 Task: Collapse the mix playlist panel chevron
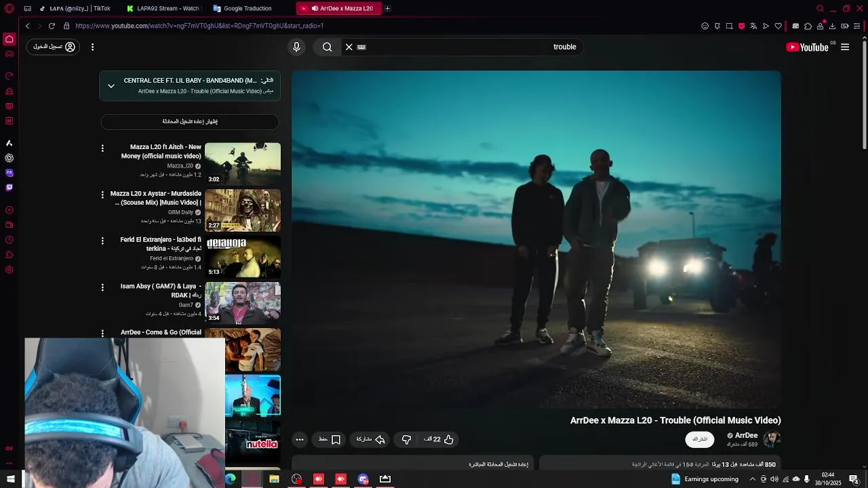(x=111, y=86)
